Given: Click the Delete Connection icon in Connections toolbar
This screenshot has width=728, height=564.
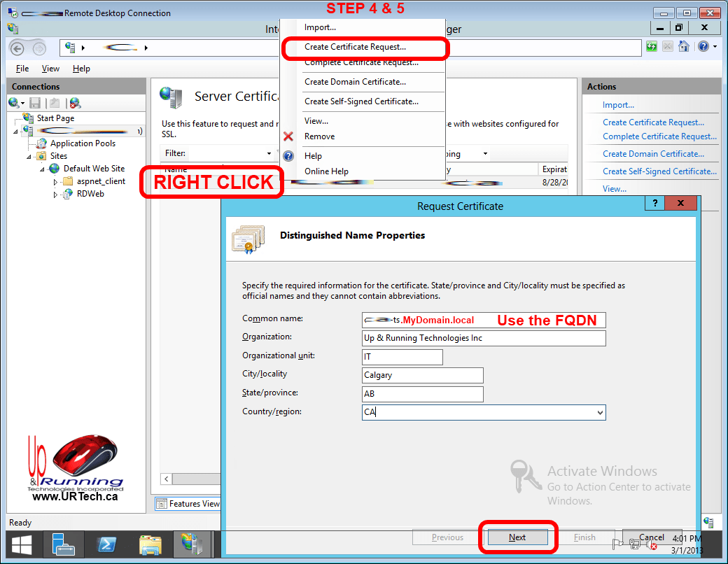Looking at the screenshot, I should [75, 103].
